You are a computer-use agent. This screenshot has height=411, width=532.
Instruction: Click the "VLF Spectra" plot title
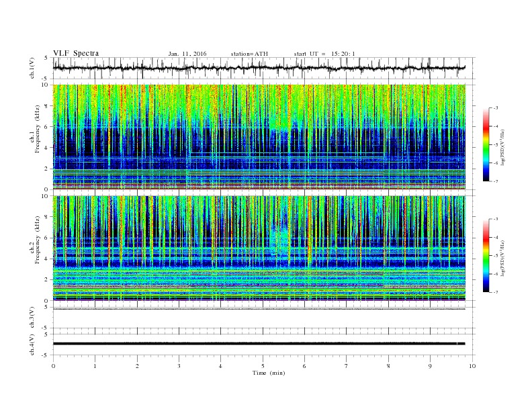[x=76, y=53]
